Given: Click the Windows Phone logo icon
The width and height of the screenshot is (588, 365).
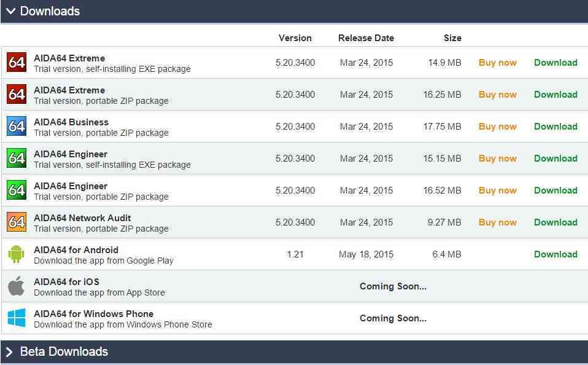Looking at the screenshot, I should click(x=17, y=318).
